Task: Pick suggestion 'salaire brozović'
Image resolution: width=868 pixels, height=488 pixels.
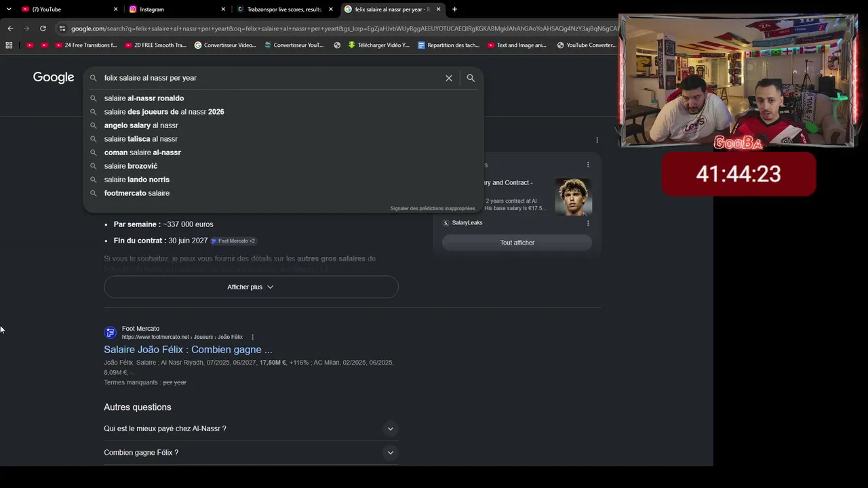Action: [x=283, y=166]
